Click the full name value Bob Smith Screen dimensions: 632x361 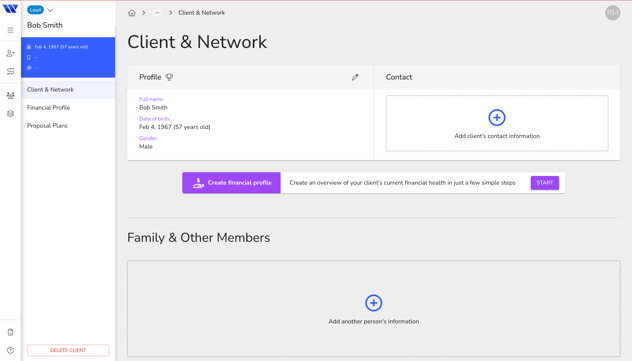153,108
